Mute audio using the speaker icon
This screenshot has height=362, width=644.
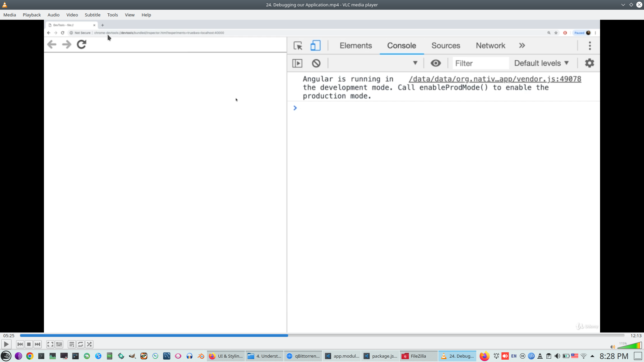612,347
